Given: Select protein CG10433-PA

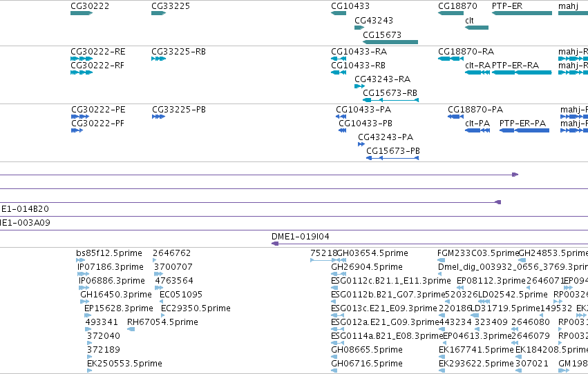Looking at the screenshot, I should coord(341,117).
